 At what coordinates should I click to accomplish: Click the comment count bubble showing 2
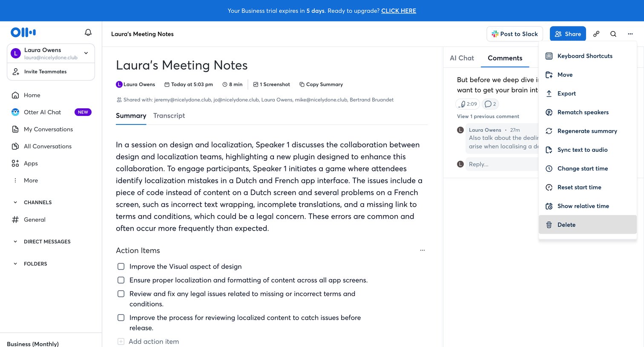click(490, 104)
